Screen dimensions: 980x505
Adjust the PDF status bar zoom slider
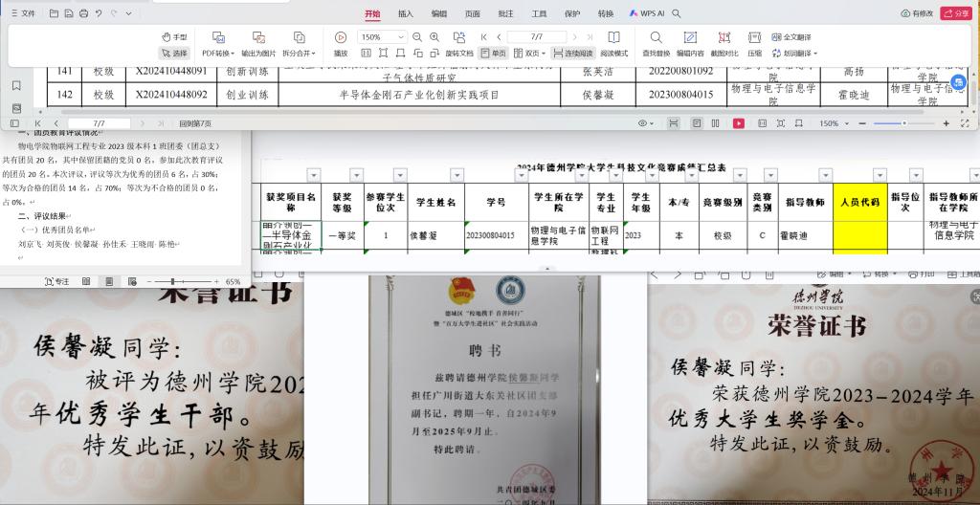903,123
